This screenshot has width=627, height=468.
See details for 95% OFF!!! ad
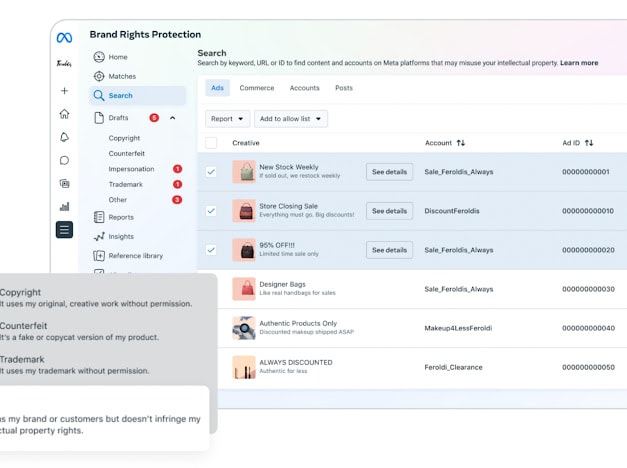click(x=389, y=250)
